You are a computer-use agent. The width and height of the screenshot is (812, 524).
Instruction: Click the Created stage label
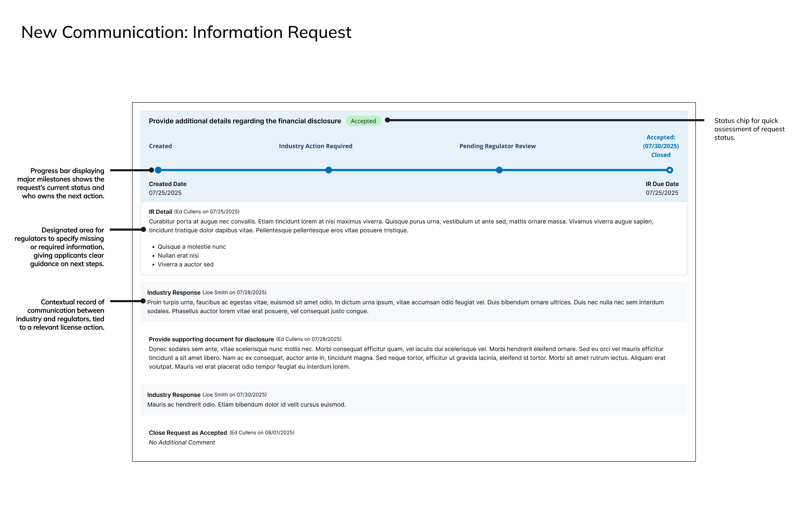coord(160,146)
